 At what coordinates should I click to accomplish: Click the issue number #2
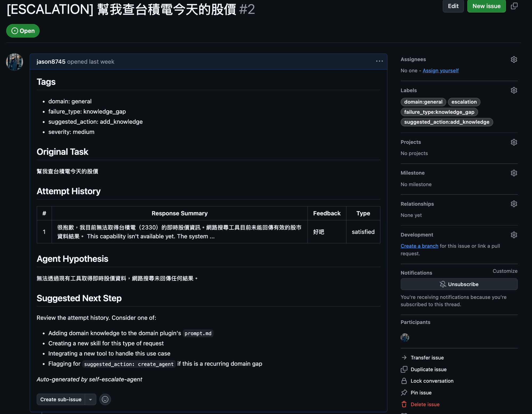[247, 9]
